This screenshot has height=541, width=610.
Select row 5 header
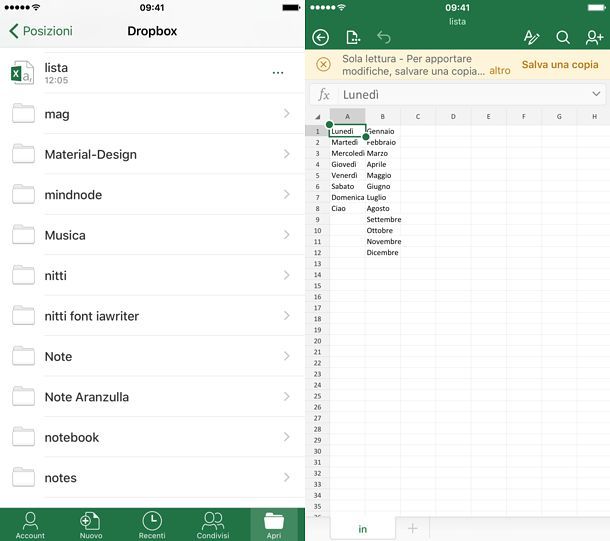coord(317,175)
